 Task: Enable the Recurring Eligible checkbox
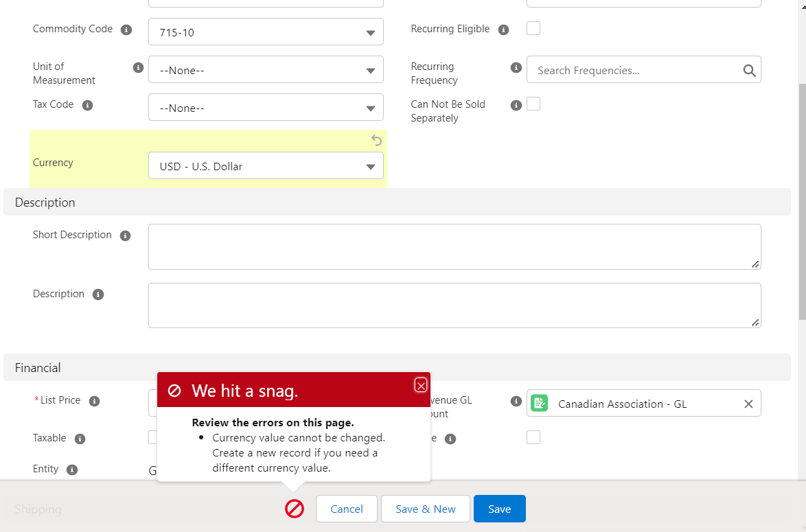pos(533,28)
